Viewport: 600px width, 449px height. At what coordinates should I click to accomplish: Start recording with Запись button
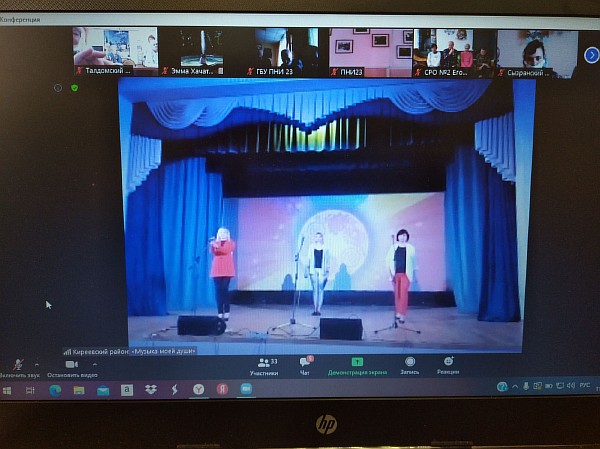pyautogui.click(x=410, y=366)
